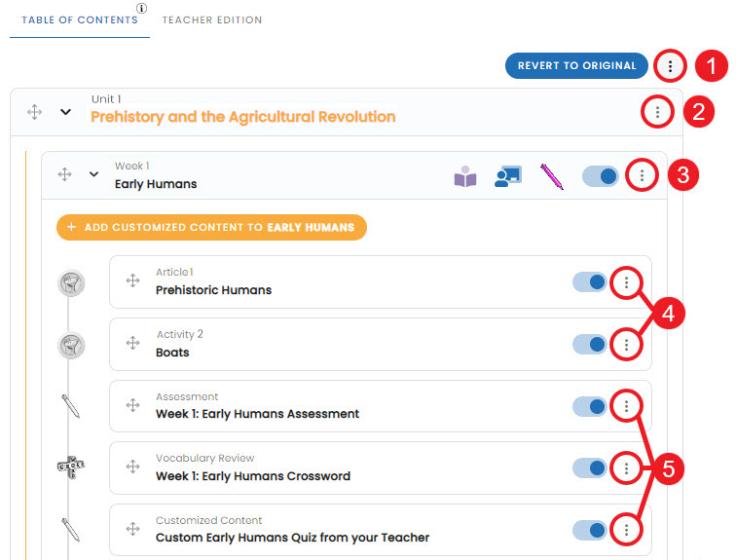Toggle the Boats activity switch
Screen dimensions: 736x560
[590, 344]
